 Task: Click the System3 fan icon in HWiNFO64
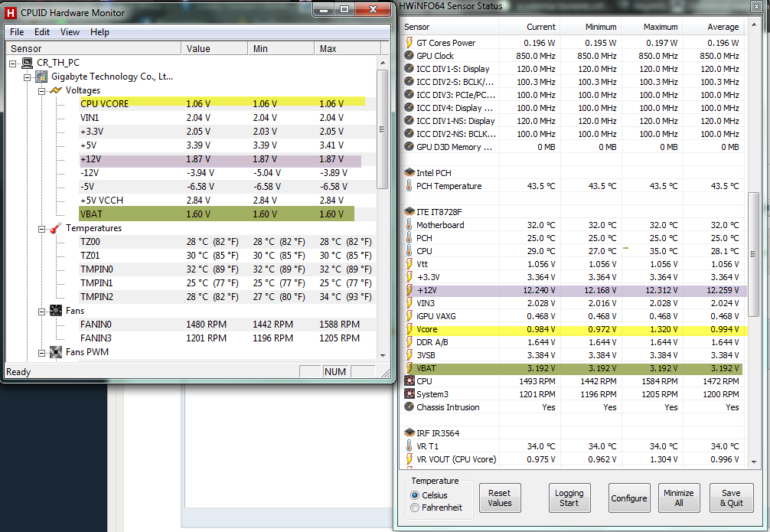pos(409,394)
